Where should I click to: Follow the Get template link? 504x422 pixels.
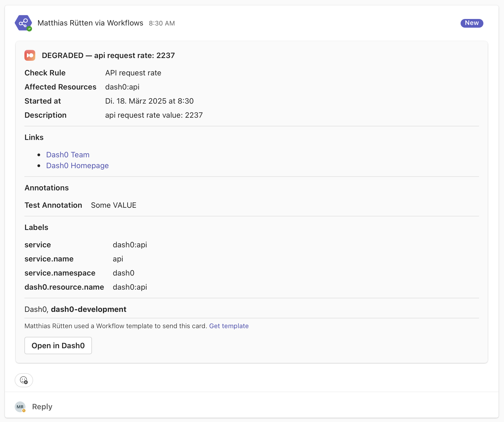[229, 326]
